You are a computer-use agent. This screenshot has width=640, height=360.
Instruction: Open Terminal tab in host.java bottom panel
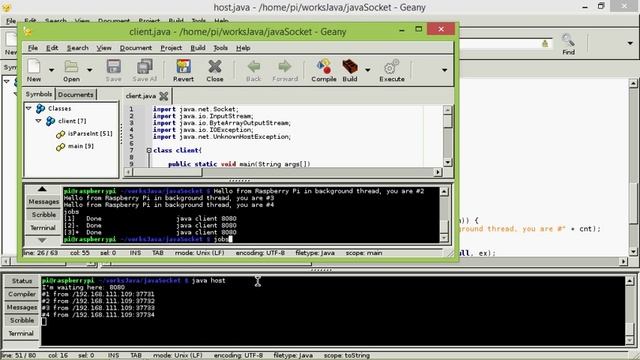pos(21,333)
